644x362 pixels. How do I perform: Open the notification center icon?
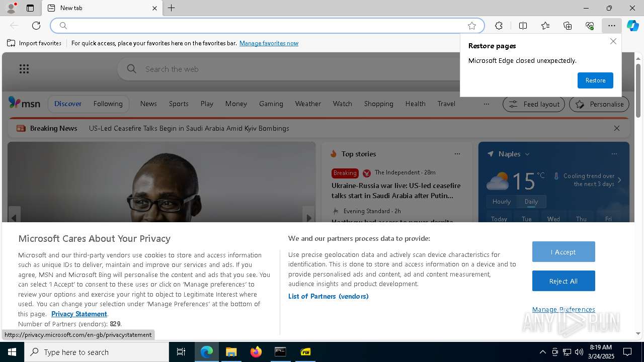click(x=627, y=352)
